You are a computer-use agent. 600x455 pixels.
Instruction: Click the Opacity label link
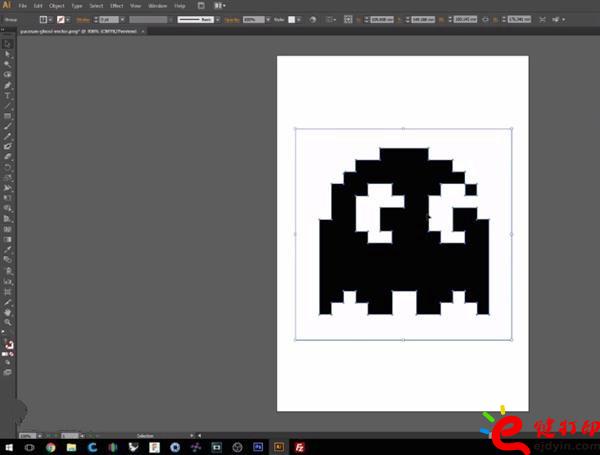tap(232, 19)
